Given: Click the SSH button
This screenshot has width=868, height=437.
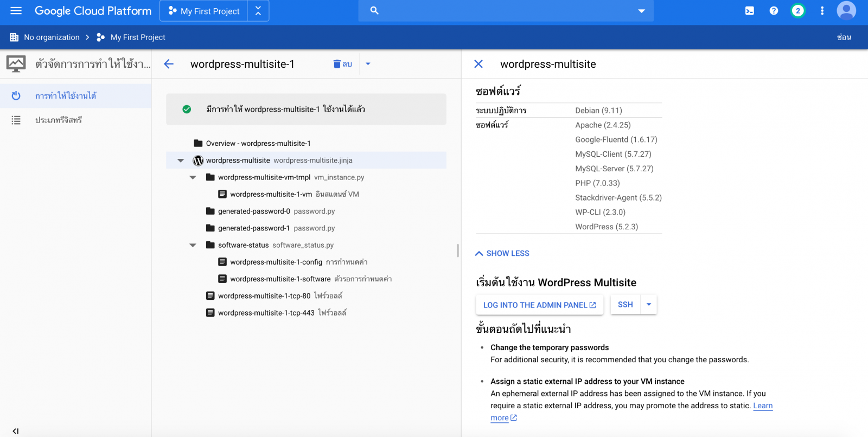Looking at the screenshot, I should 626,305.
